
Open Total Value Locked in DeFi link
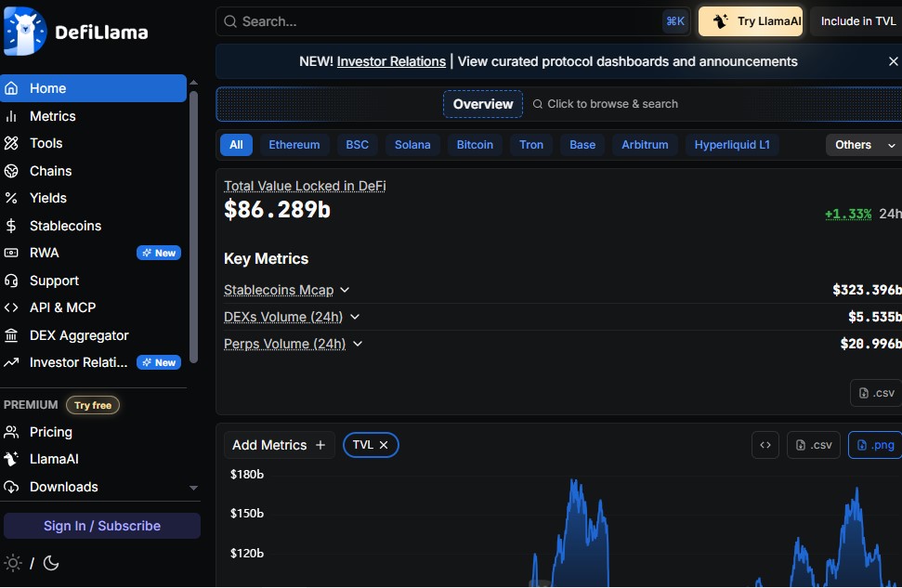click(x=305, y=186)
